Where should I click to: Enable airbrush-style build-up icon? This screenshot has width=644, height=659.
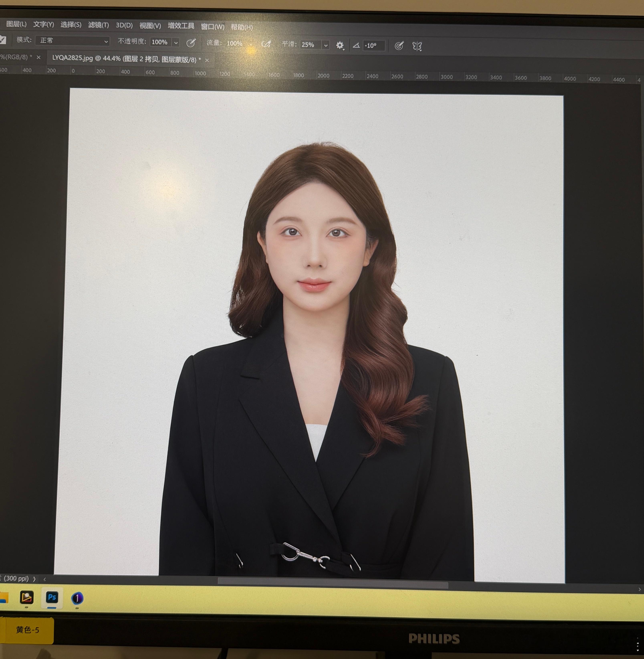click(x=266, y=44)
